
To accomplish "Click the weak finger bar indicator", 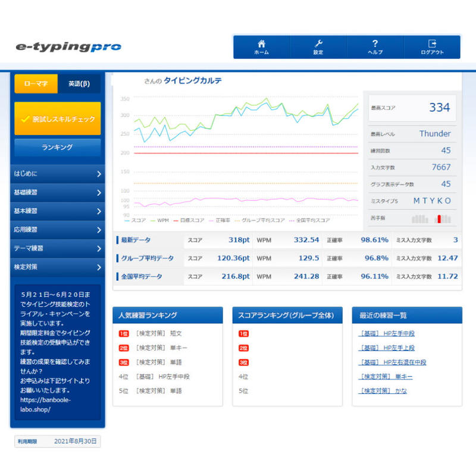I will coord(431,218).
